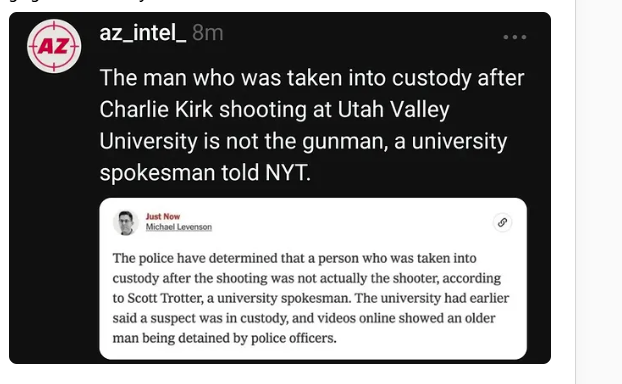The width and height of the screenshot is (622, 384).
Task: Open the az_intel_ username profile link
Action: pos(143,33)
